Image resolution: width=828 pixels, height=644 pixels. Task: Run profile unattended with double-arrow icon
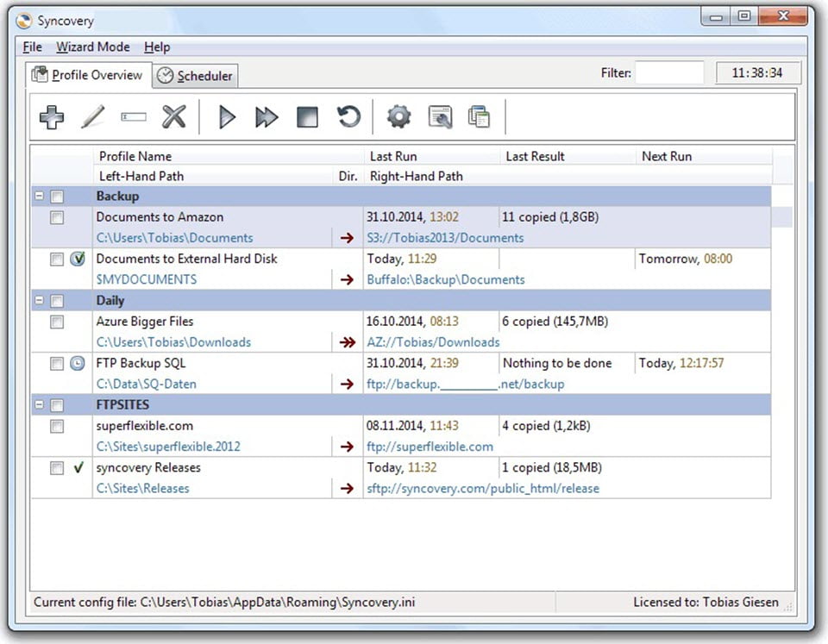tap(267, 116)
